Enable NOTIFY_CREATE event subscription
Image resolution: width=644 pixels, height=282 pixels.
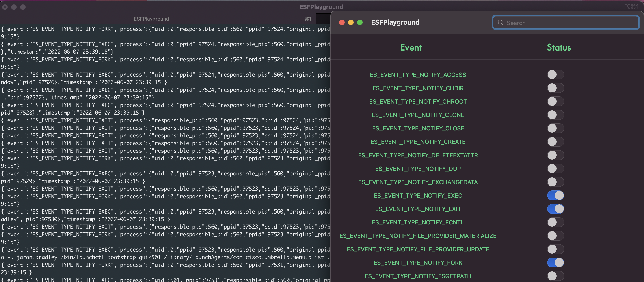[555, 142]
